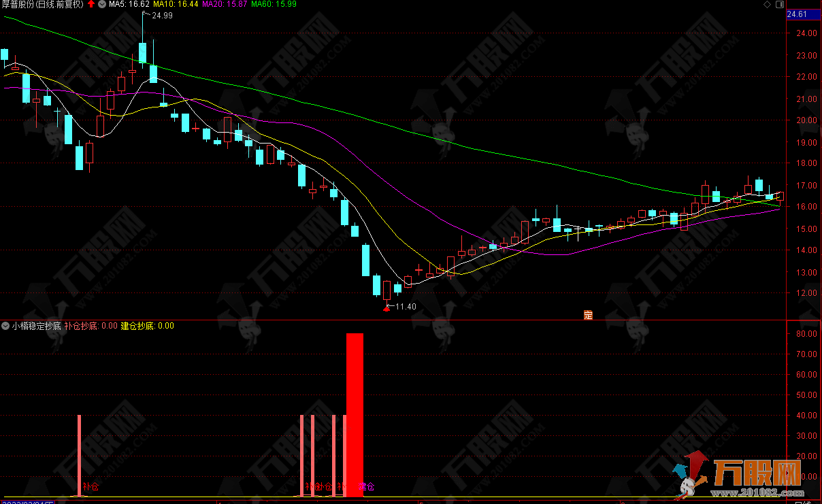Click the red triangle low-price marker
The image size is (822, 504).
[x=387, y=308]
